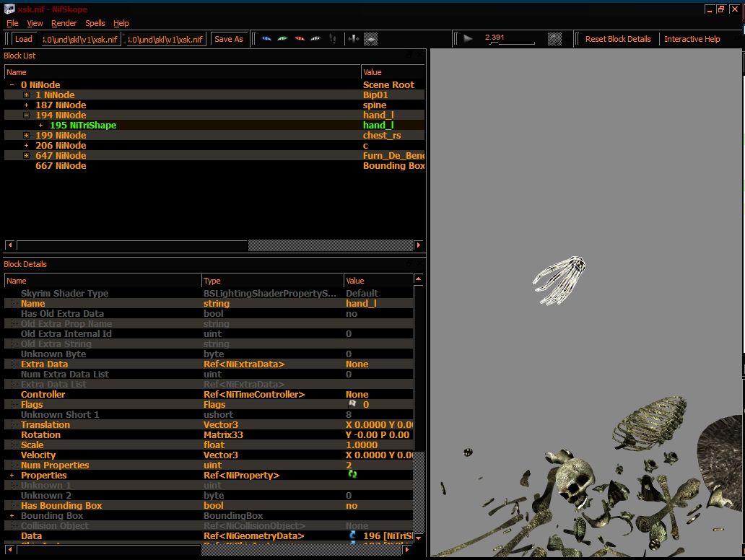Collapse the 194 NiNode row

point(27,115)
